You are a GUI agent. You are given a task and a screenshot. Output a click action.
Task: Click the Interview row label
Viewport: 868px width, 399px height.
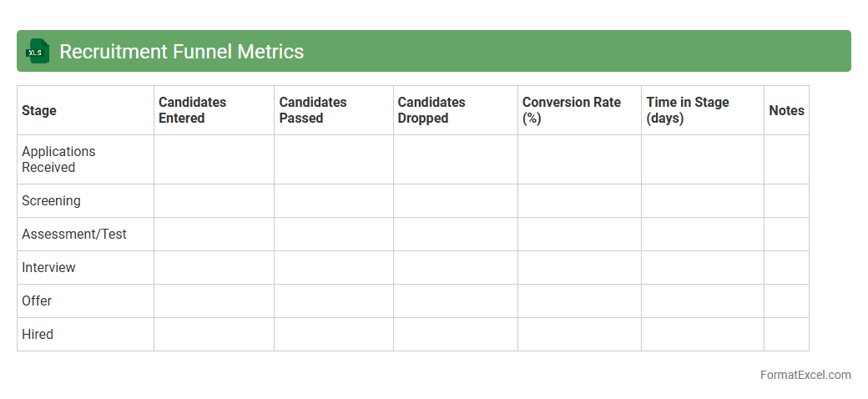48,268
